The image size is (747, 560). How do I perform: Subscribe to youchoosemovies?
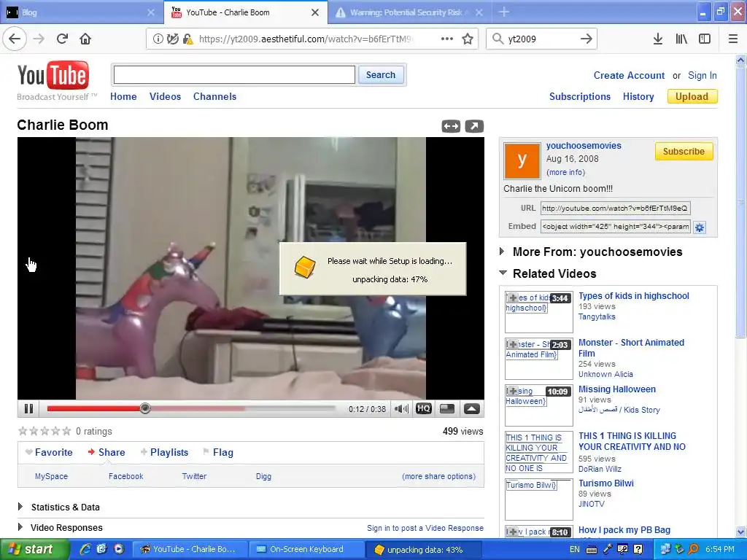tap(684, 152)
